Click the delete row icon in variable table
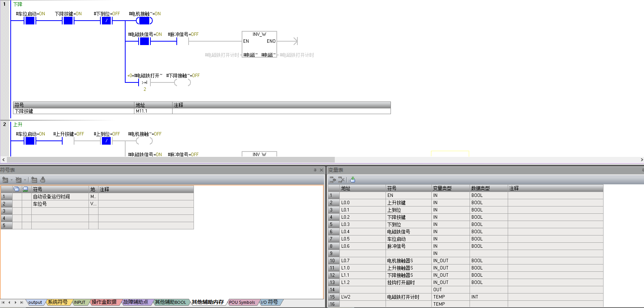The width and height of the screenshot is (644, 308). 341,180
